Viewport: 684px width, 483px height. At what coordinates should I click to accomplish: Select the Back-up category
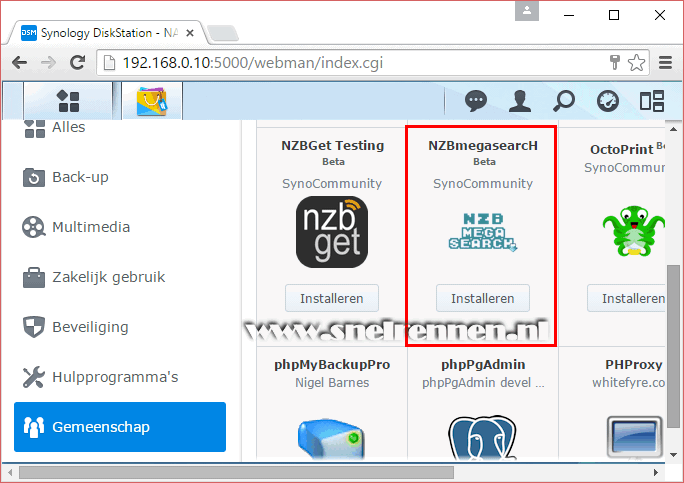point(120,177)
